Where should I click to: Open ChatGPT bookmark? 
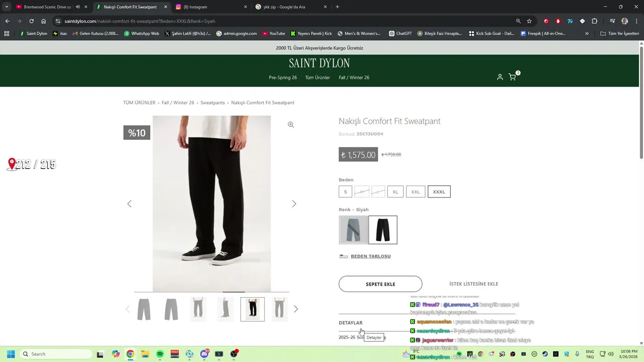coord(400,34)
